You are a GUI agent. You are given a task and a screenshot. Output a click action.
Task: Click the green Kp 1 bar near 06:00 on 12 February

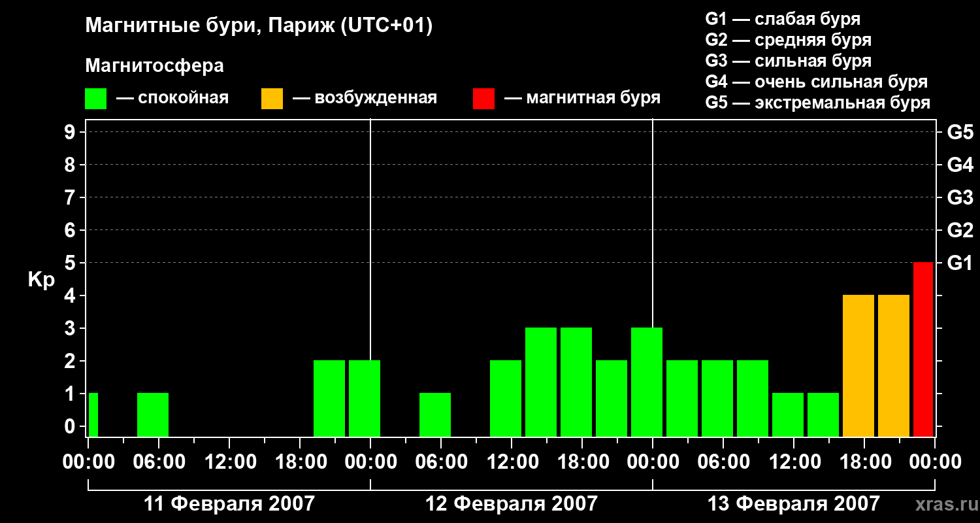tap(435, 414)
